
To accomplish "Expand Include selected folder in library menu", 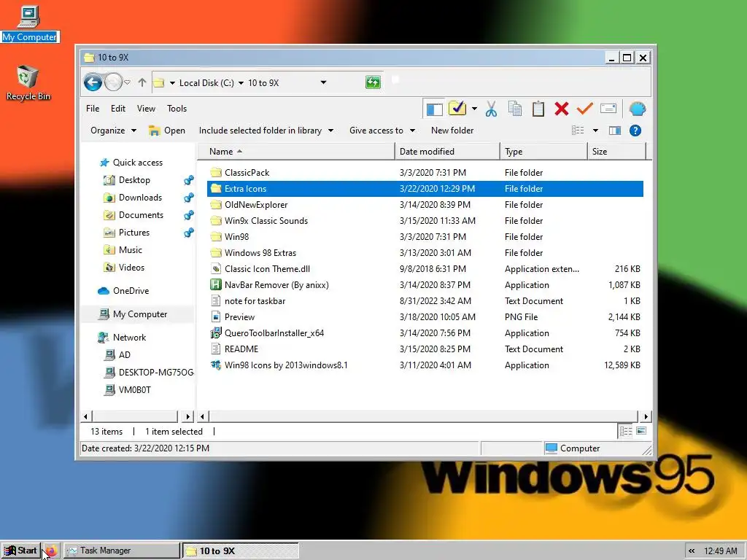I will tap(266, 131).
